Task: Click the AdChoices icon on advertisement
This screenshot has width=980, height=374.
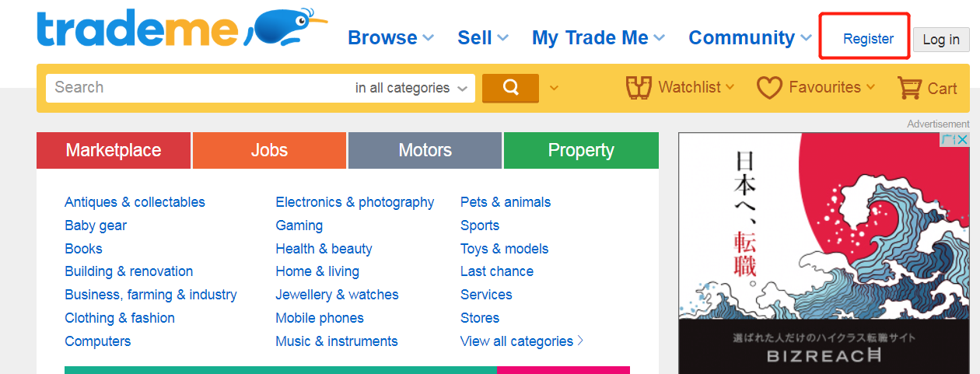Action: [948, 140]
